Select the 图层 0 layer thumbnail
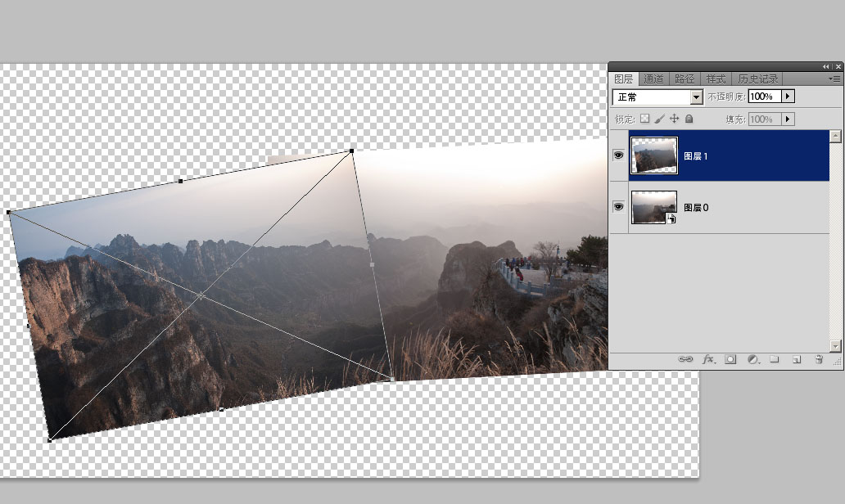 (654, 208)
